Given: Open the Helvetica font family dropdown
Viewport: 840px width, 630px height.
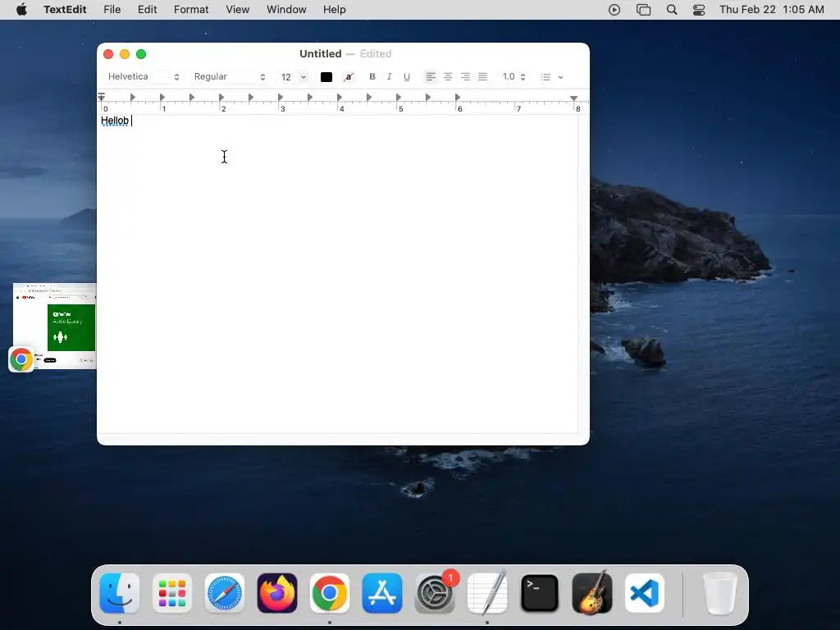Looking at the screenshot, I should click(x=143, y=76).
